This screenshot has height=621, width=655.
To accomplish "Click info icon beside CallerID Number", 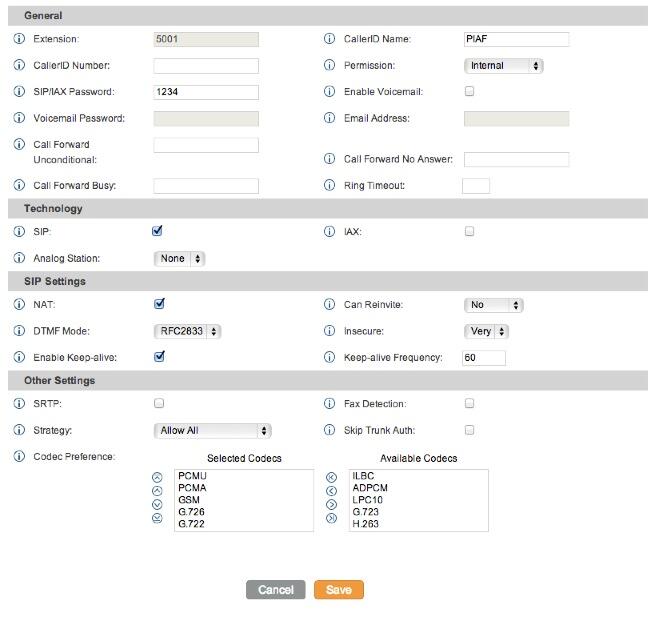I will (x=19, y=65).
